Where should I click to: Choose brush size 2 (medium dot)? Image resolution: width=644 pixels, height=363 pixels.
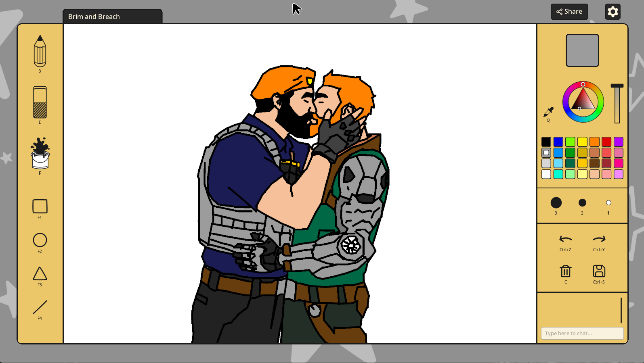point(582,202)
